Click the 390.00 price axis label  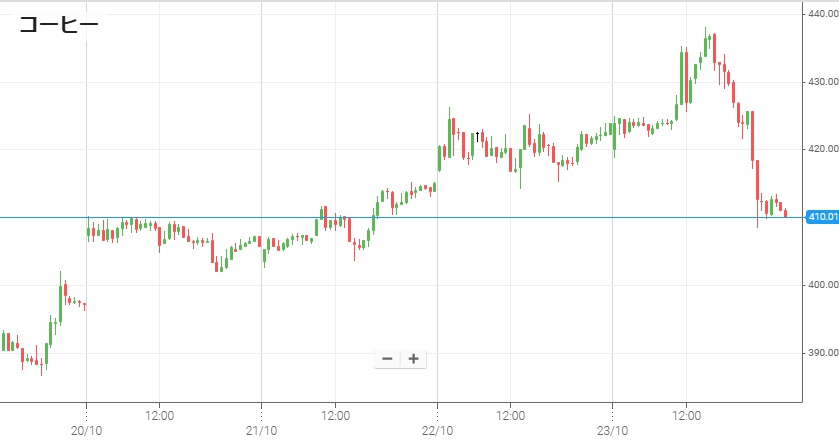click(x=822, y=353)
